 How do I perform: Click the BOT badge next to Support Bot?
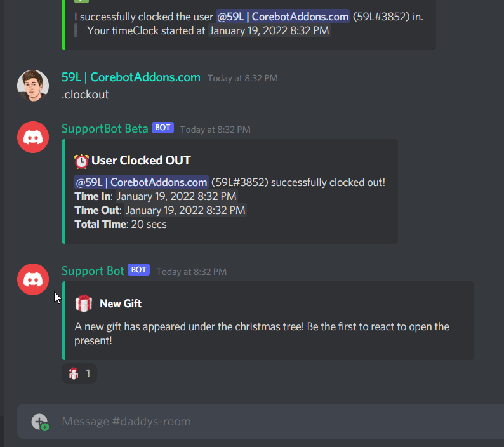tap(138, 270)
